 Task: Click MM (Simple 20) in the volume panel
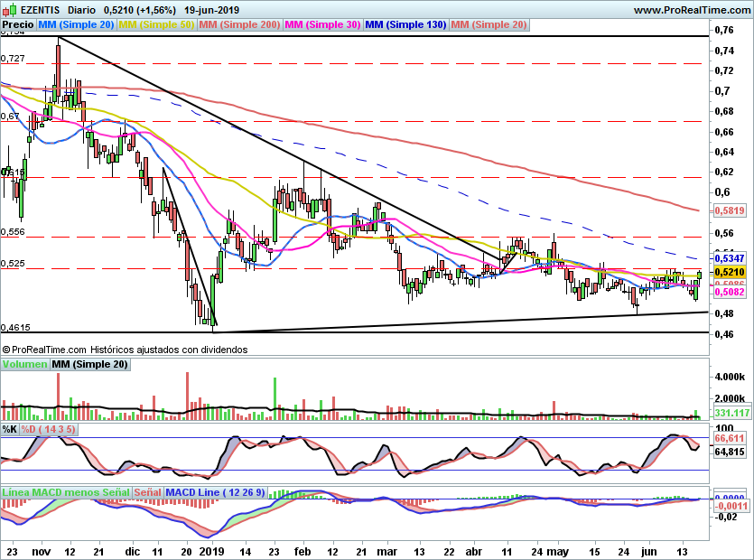tap(89, 365)
